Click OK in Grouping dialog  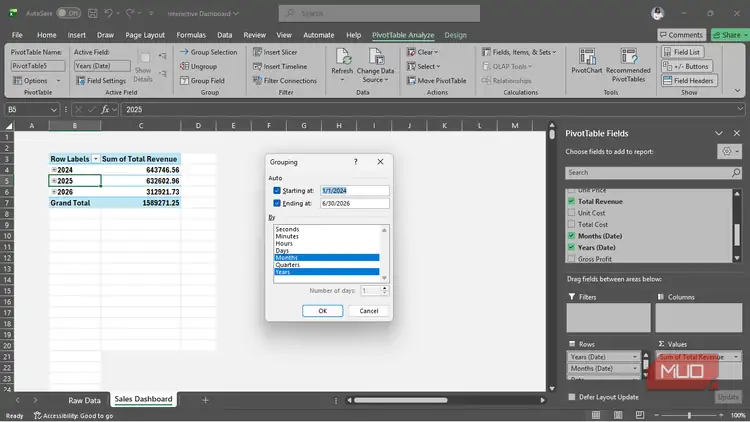(x=322, y=311)
